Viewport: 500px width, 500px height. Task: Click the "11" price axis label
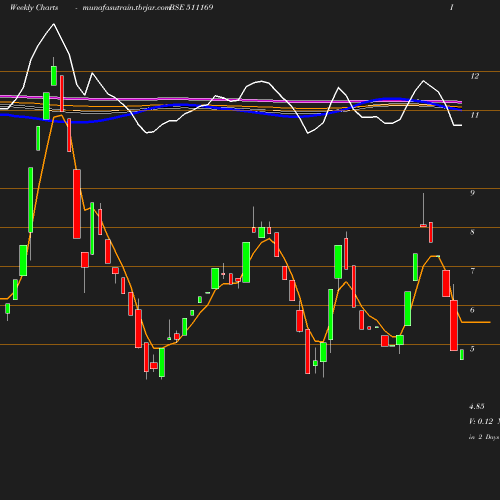point(475,115)
